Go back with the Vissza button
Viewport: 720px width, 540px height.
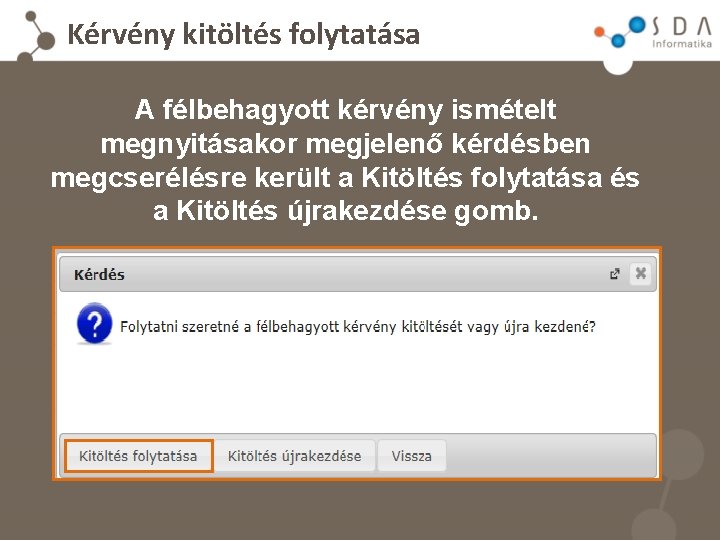[411, 456]
